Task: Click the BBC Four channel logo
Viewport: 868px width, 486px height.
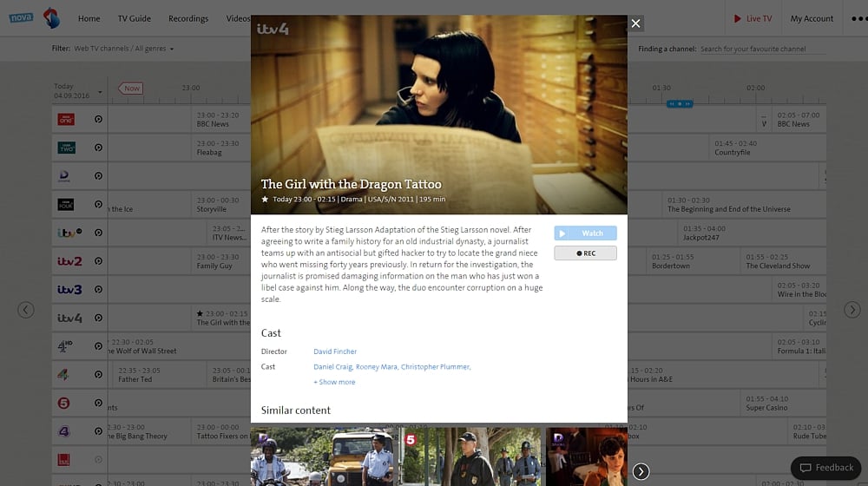Action: point(65,204)
